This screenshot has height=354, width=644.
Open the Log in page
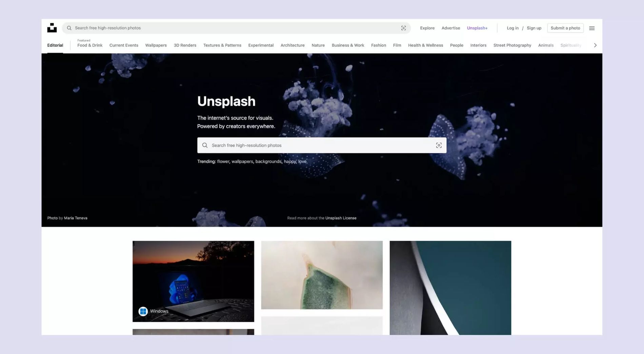512,28
